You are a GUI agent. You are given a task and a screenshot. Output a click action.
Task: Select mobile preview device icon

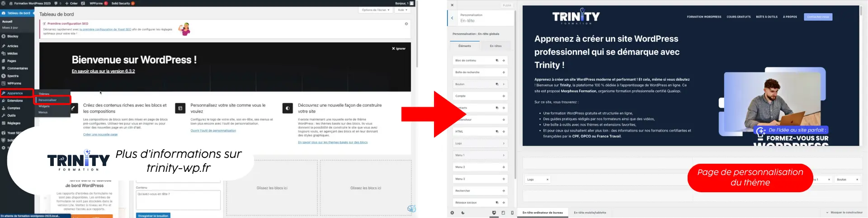coord(512,213)
